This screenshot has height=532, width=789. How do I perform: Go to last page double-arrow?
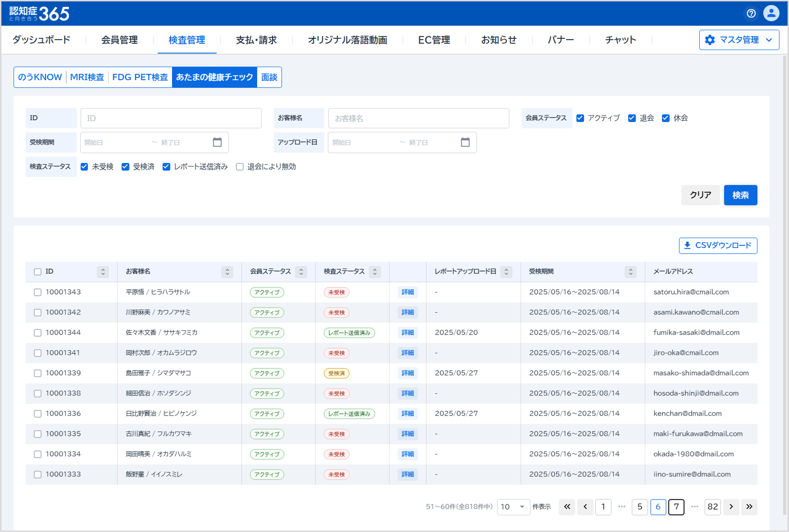click(749, 507)
